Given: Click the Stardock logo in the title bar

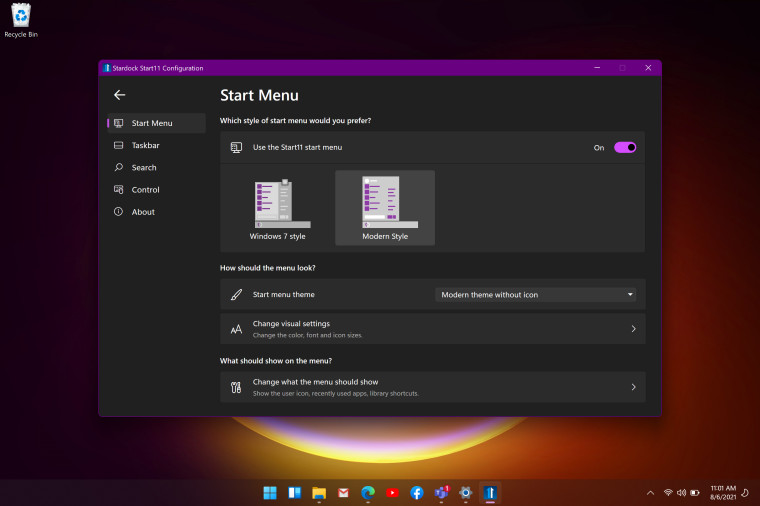Looking at the screenshot, I should click(107, 68).
